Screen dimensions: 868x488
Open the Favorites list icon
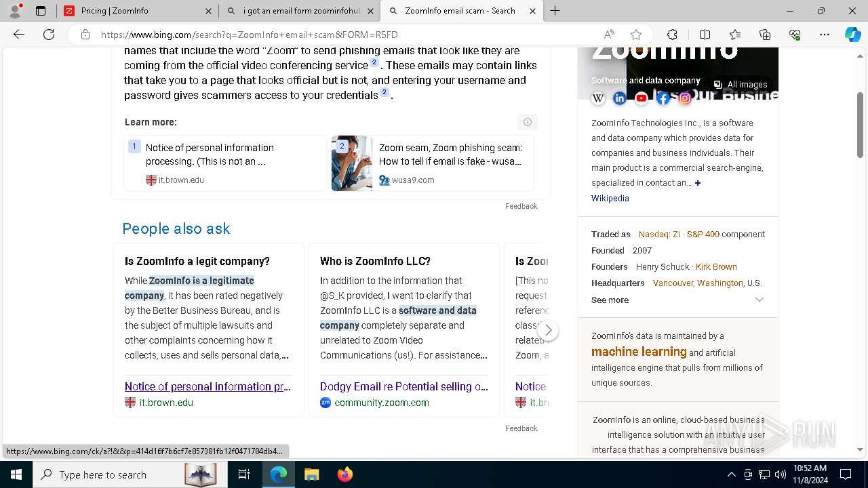(x=735, y=35)
